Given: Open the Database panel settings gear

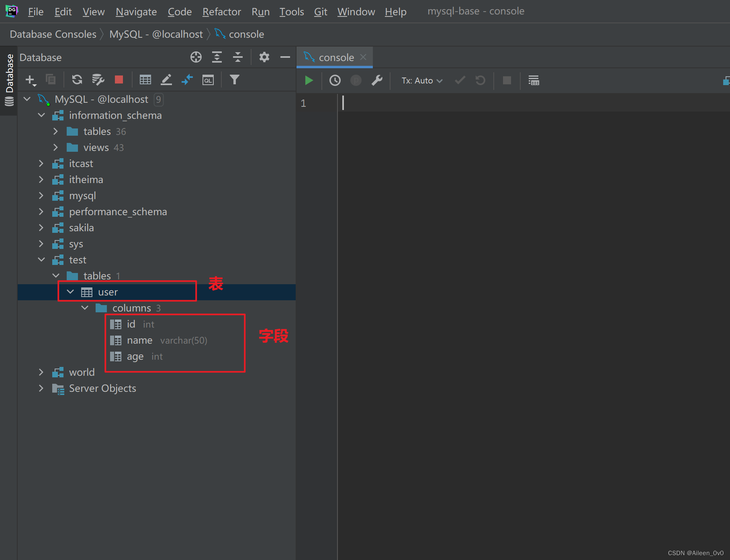Looking at the screenshot, I should [x=264, y=57].
